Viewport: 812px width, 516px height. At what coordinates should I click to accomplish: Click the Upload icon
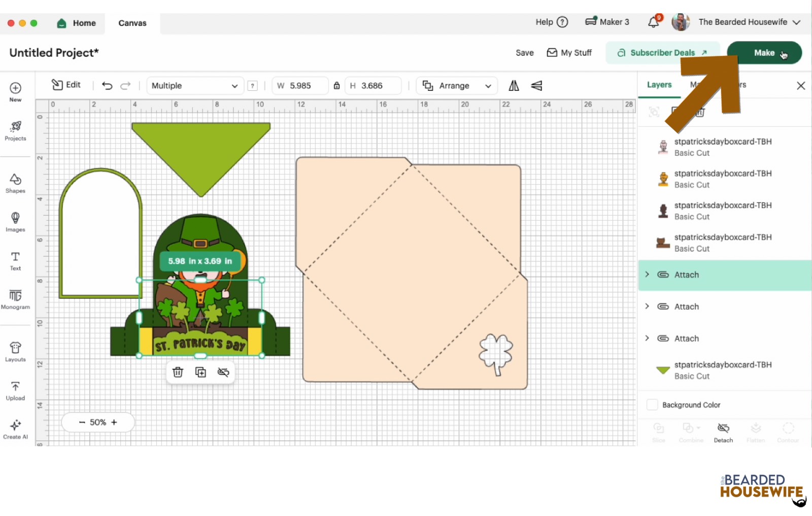(15, 391)
